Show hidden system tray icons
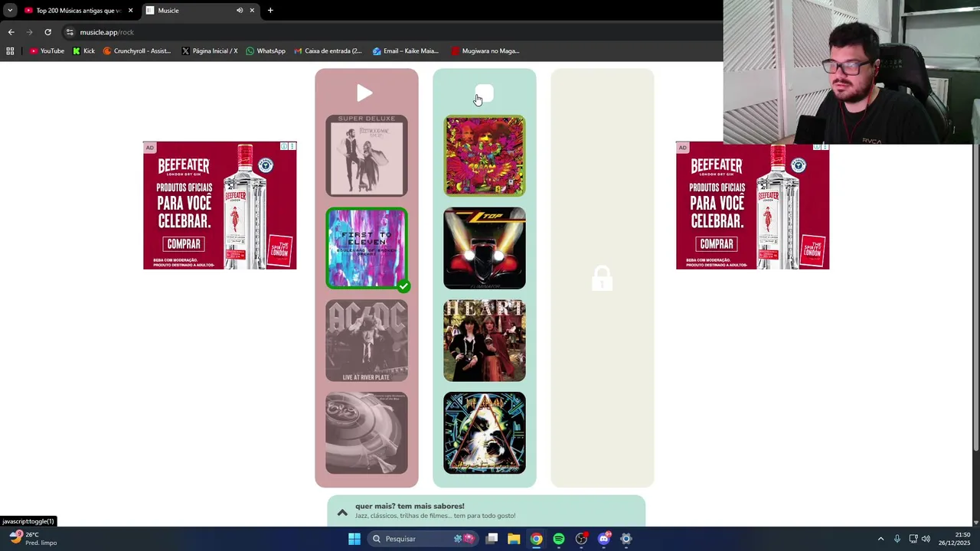The width and height of the screenshot is (980, 551). point(880,539)
